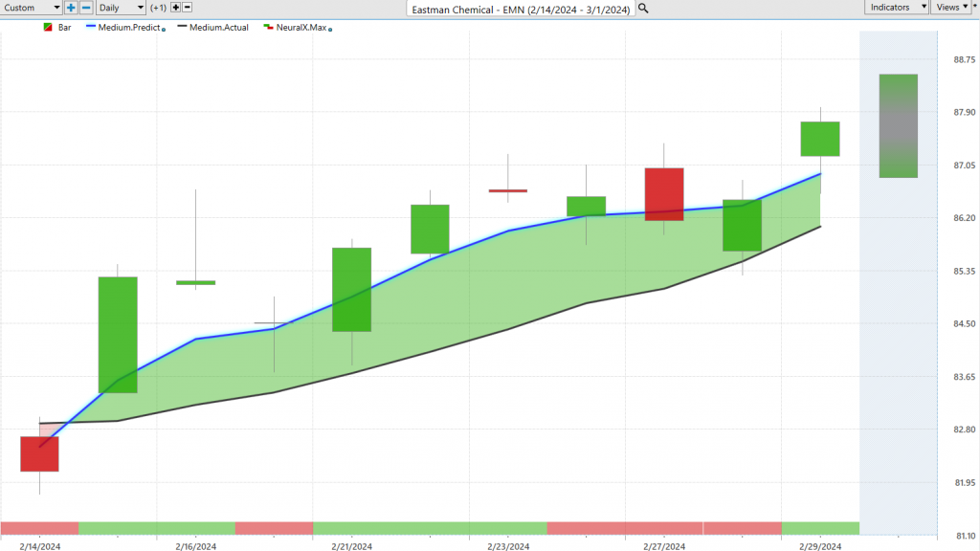Screen dimensions: 980x551
Task: Click the Bar legend icon
Action: 48,28
